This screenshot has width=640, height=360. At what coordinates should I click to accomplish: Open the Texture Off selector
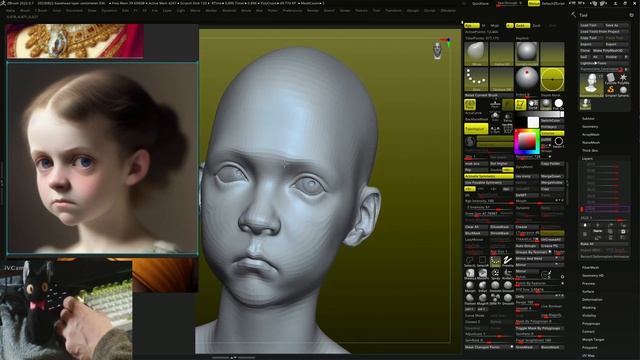pos(502,79)
